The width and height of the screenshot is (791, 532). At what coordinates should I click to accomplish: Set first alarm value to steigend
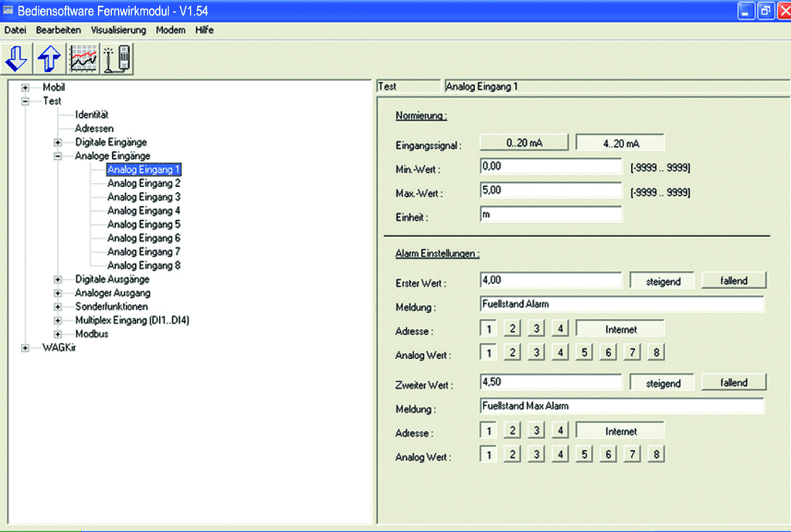[x=663, y=281]
